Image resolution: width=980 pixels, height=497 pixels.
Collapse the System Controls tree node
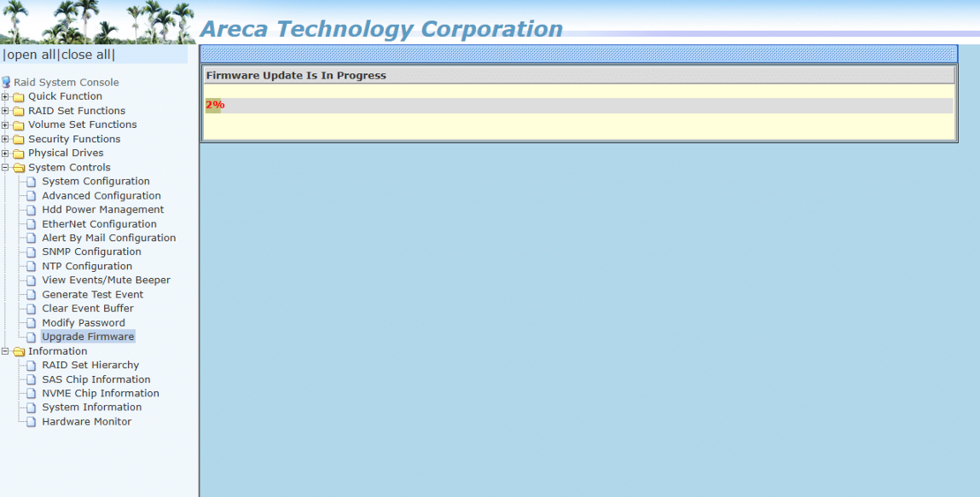click(x=5, y=168)
